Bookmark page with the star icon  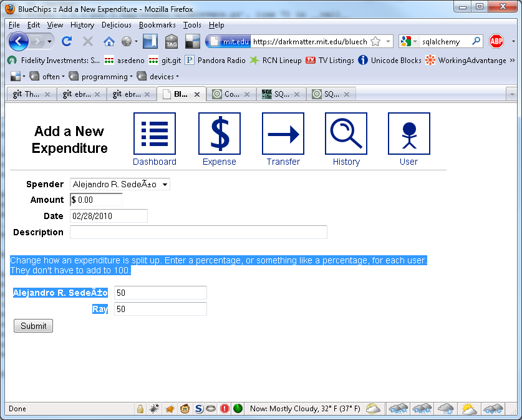[x=375, y=41]
